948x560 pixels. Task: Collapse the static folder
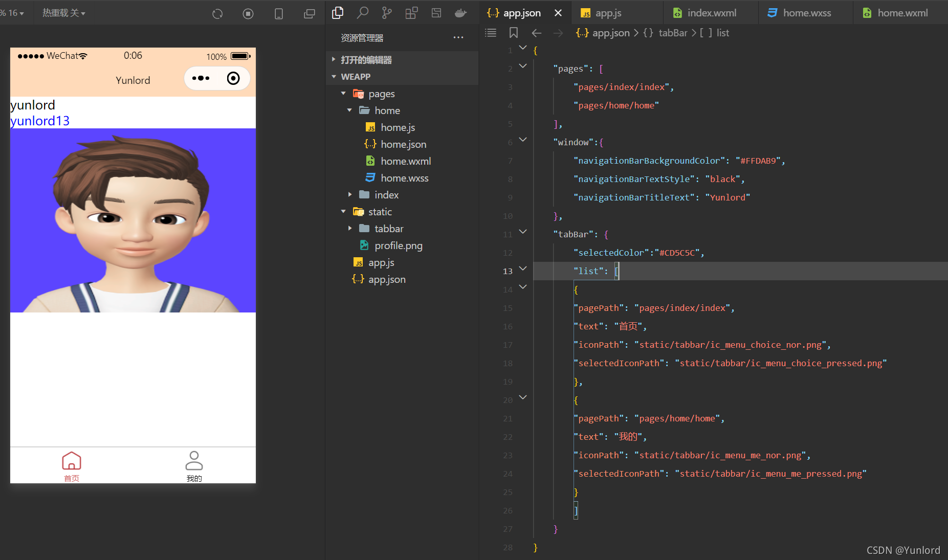[x=343, y=212]
